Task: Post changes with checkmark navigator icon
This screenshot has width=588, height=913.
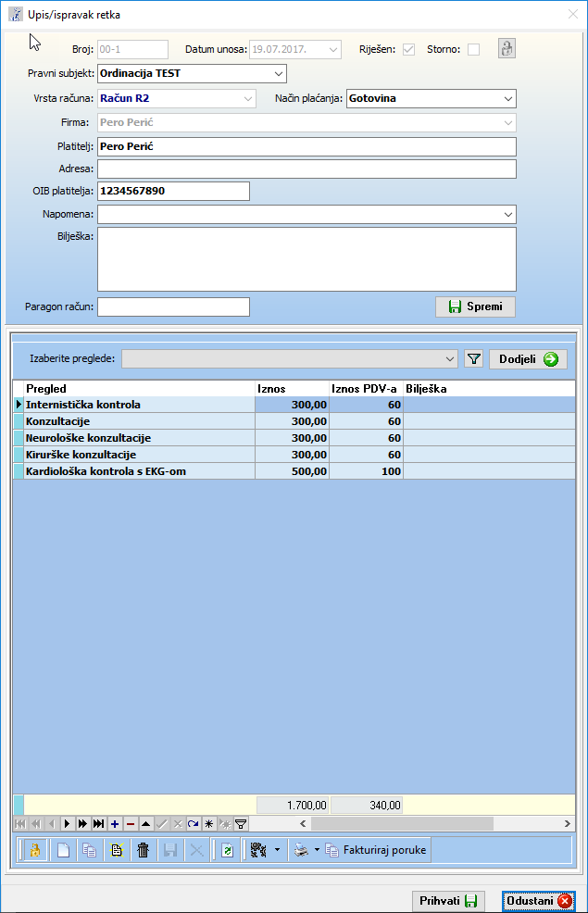Action: click(162, 823)
